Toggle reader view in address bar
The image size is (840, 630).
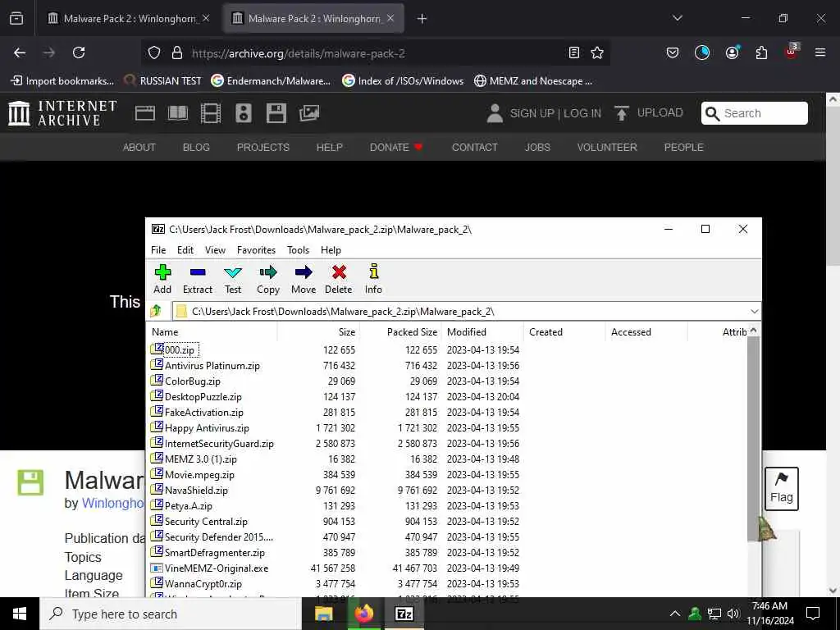tap(573, 52)
